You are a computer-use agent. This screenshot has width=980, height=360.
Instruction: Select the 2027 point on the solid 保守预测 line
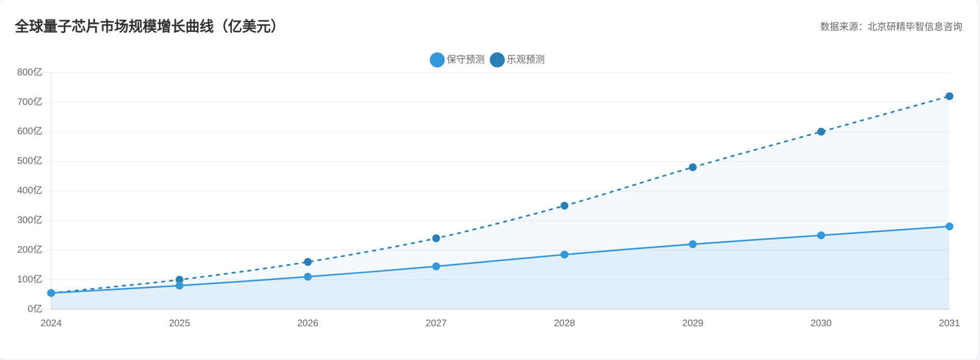(436, 267)
